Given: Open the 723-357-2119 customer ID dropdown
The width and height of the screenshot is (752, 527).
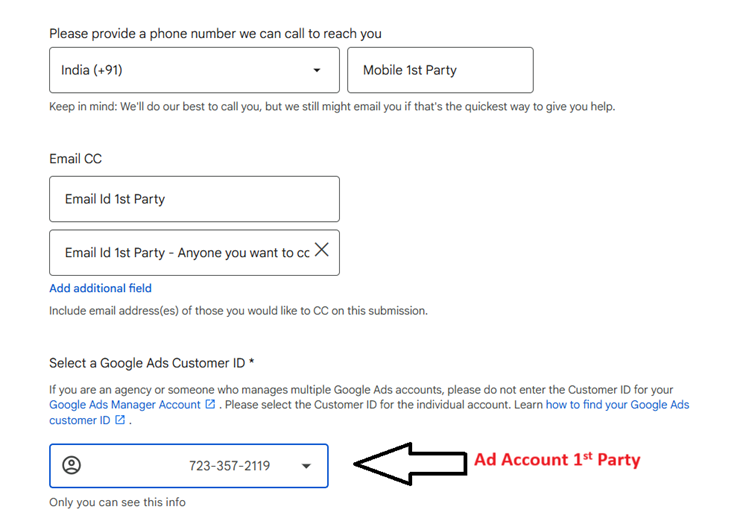Looking at the screenshot, I should click(188, 466).
